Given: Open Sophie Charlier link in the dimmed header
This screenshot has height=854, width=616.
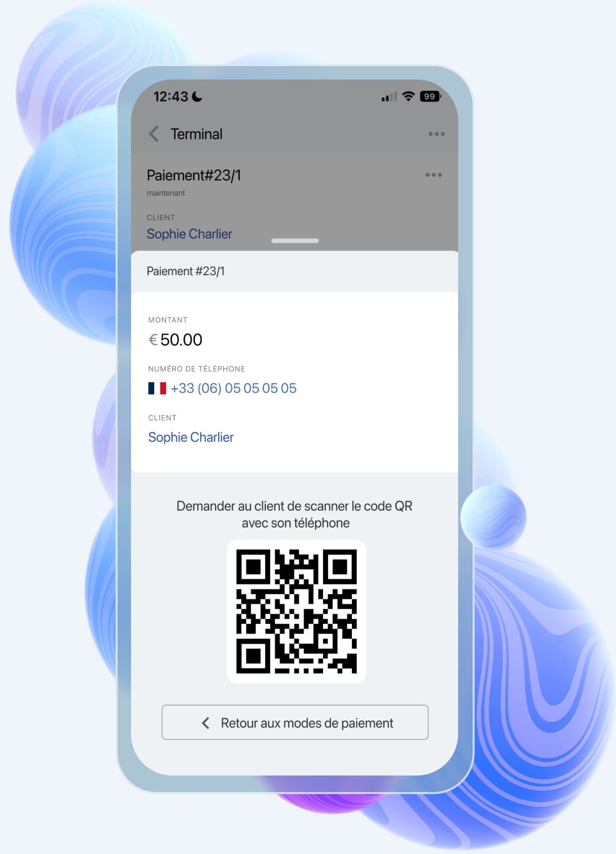Looking at the screenshot, I should [189, 234].
